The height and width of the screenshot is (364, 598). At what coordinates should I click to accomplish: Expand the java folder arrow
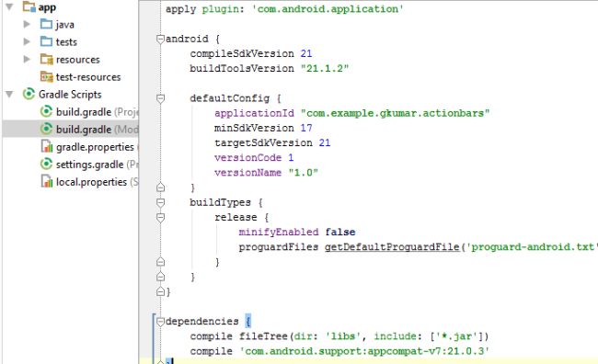coord(27,24)
